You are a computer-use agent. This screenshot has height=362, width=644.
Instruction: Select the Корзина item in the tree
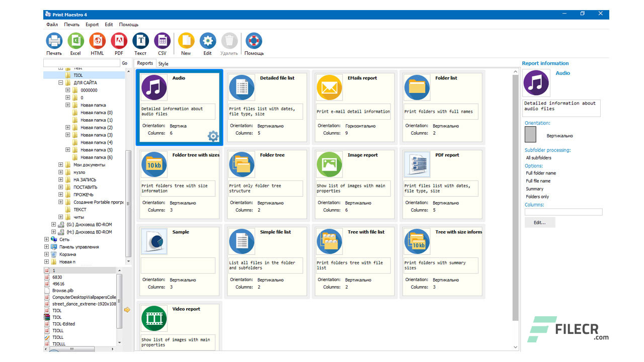tap(68, 254)
